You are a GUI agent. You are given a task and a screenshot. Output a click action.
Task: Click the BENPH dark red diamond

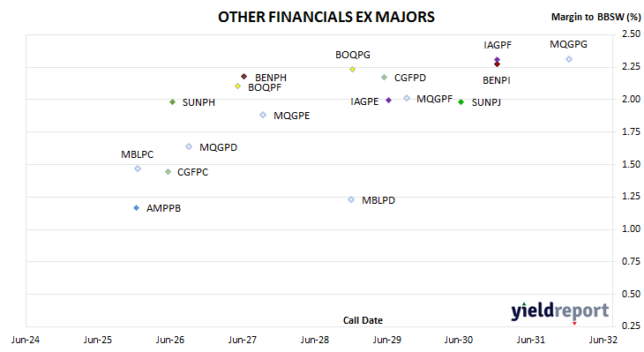click(x=243, y=77)
